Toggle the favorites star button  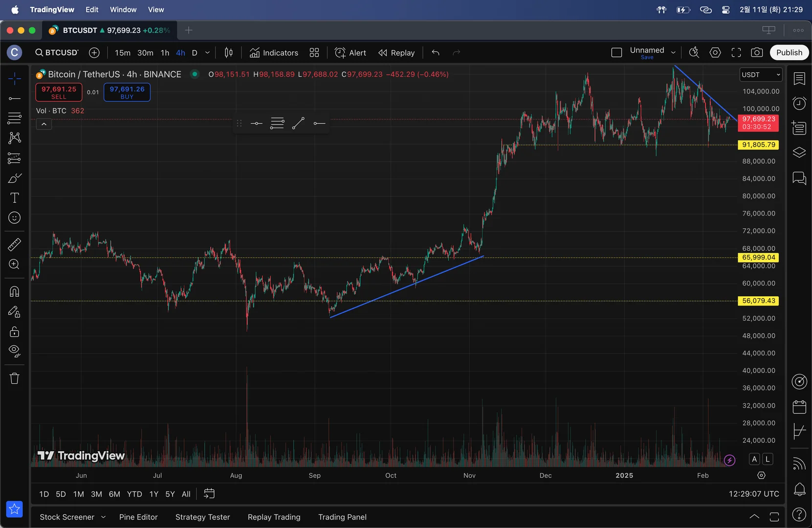(x=15, y=509)
